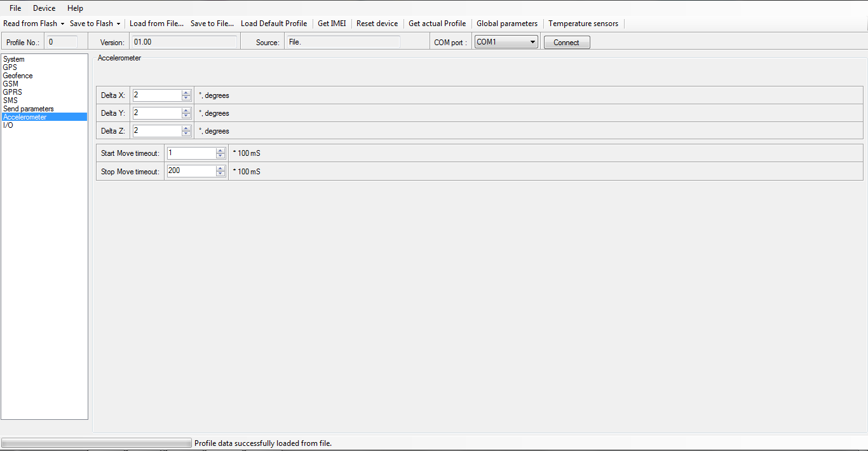The height and width of the screenshot is (451, 868).
Task: Increase Delta X with up arrow
Action: 186,93
